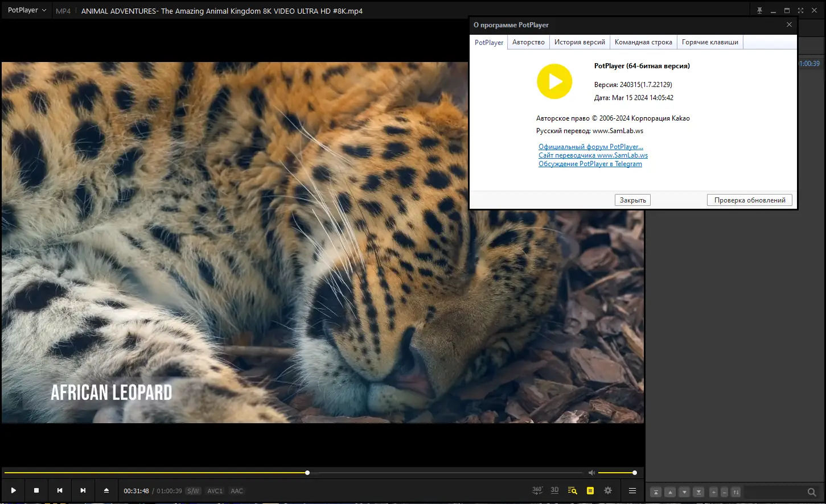
Task: Open the playlist search/chapter icon
Action: coord(573,490)
